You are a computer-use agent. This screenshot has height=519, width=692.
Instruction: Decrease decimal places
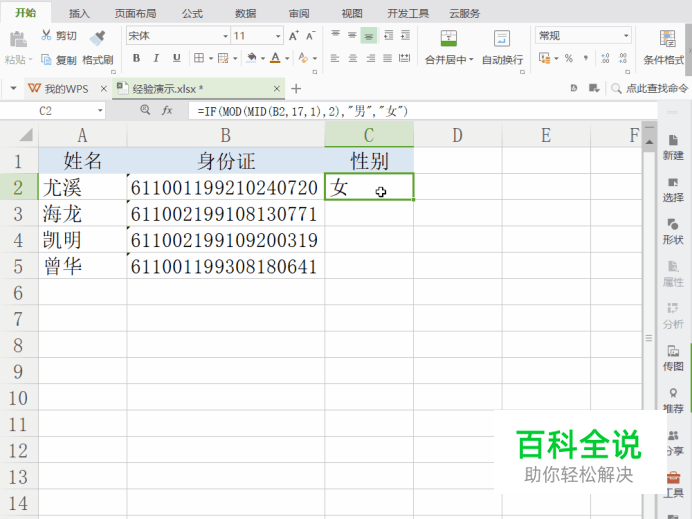click(623, 58)
